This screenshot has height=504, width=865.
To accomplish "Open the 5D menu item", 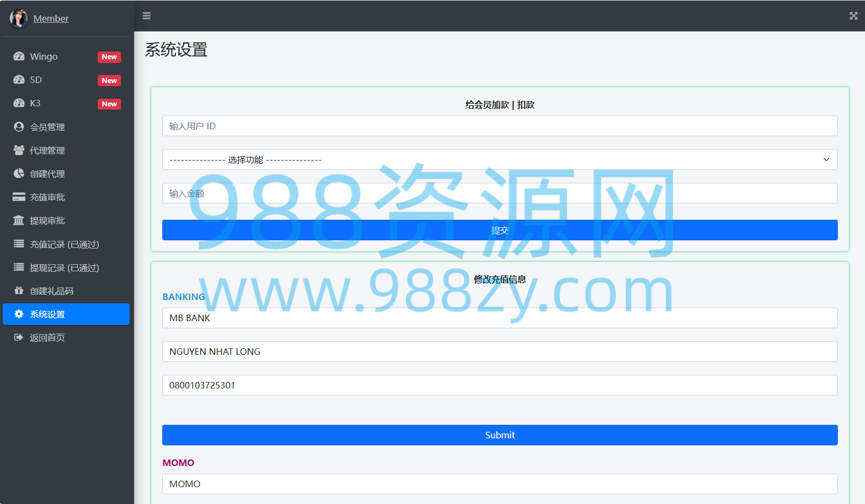I will (66, 80).
